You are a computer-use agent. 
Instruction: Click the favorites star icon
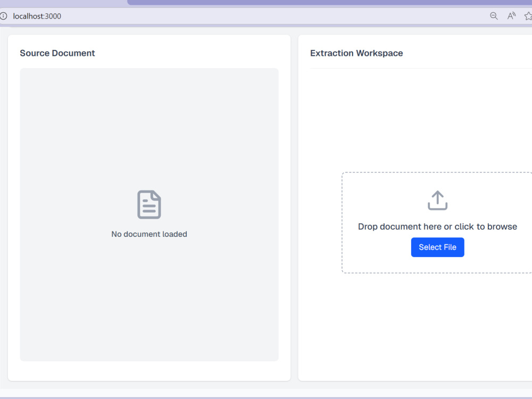[528, 16]
